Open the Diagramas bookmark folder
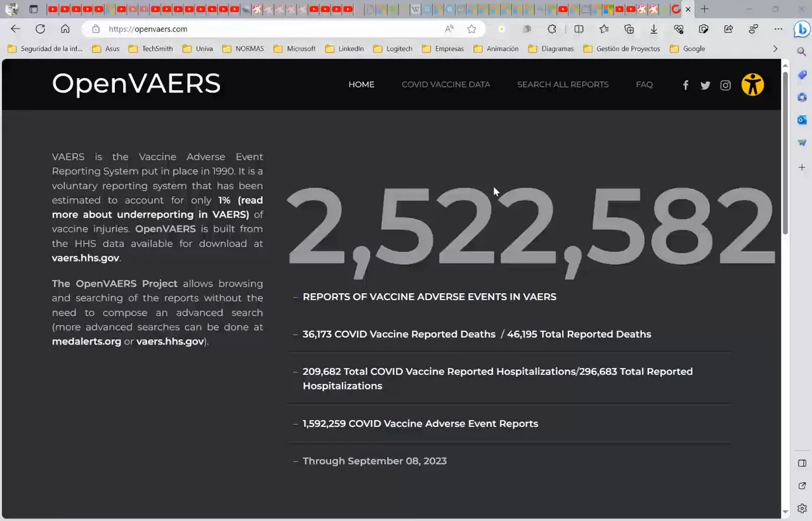This screenshot has width=812, height=521. pos(551,49)
